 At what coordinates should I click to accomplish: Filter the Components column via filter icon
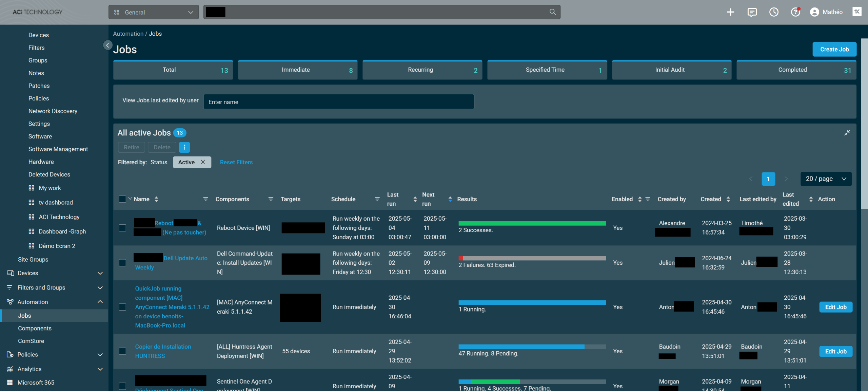pos(271,199)
